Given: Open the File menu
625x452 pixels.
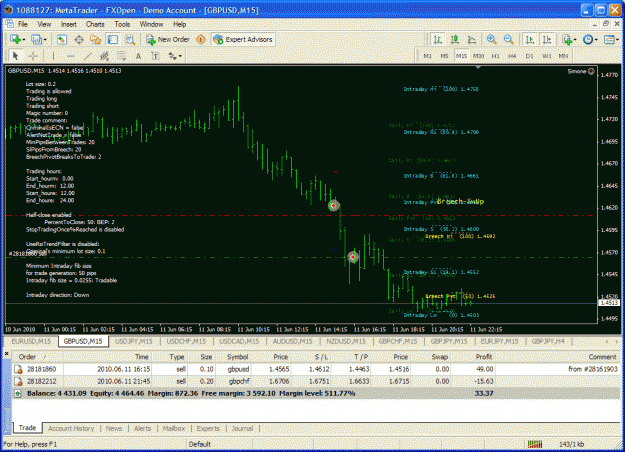Looking at the screenshot, I should click(23, 24).
